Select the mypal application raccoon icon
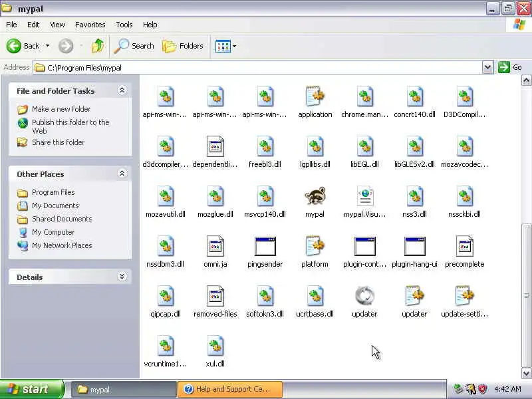The width and height of the screenshot is (532, 399). (x=315, y=196)
